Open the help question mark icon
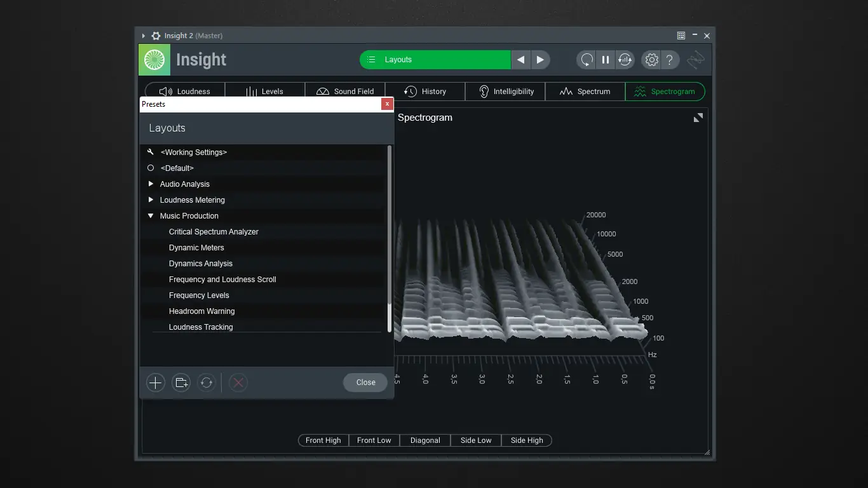Screen dimensions: 868x488 pos(669,60)
